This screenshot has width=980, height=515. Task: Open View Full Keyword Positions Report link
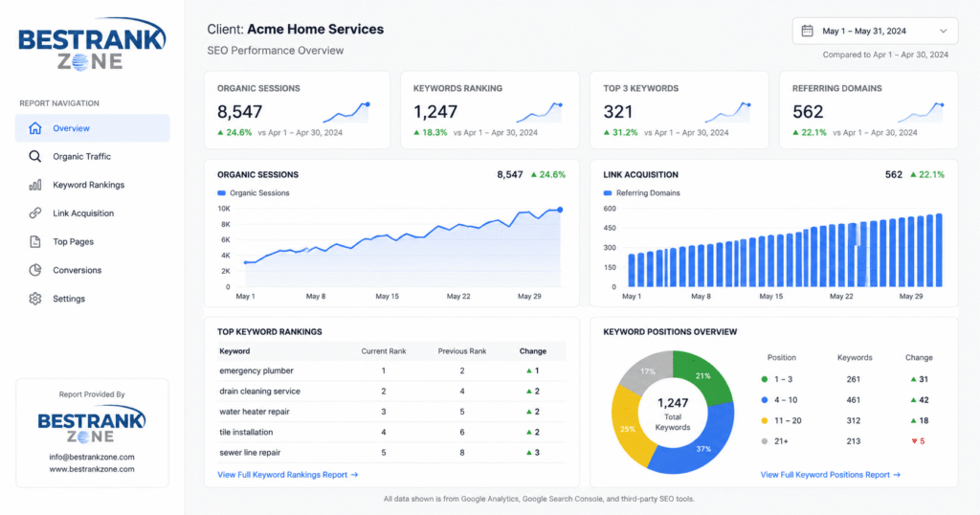[x=831, y=475]
